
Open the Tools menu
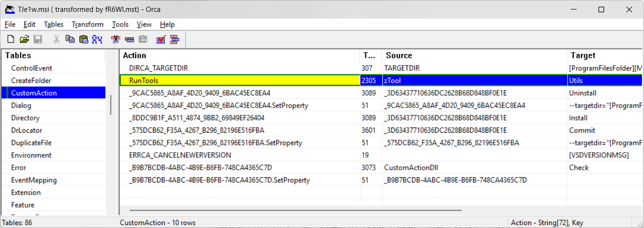tap(120, 24)
